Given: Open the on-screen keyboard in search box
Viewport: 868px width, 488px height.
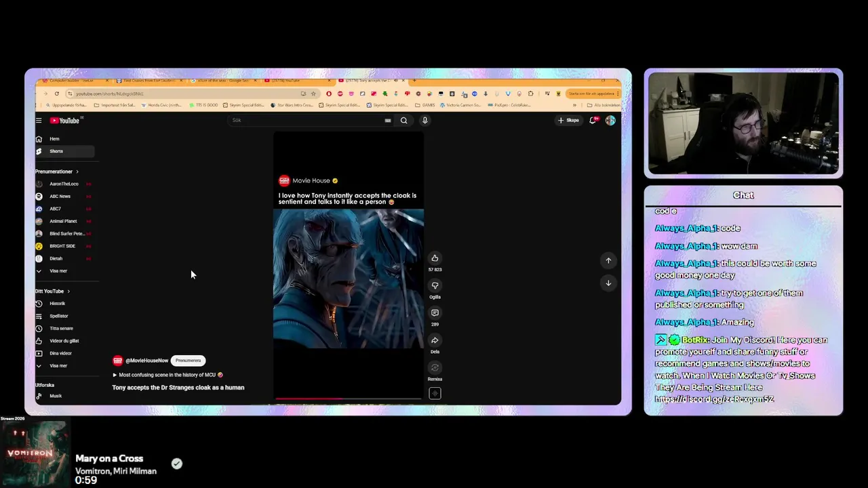Looking at the screenshot, I should [388, 121].
